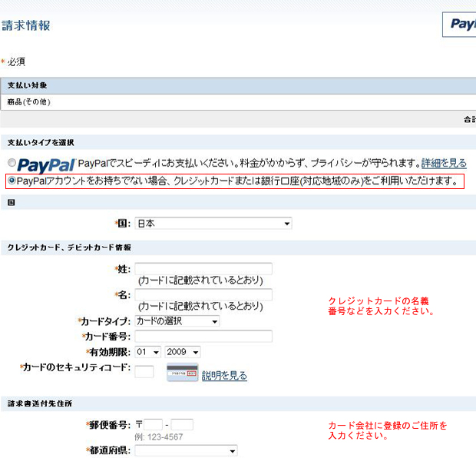The height and width of the screenshot is (458, 476).
Task: Expand the カードの選択 card type dropdown
Action: pos(177,321)
